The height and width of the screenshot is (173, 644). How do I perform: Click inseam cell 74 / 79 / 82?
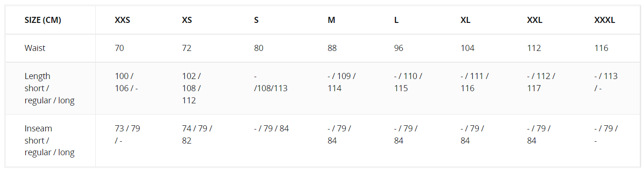[x=197, y=134]
